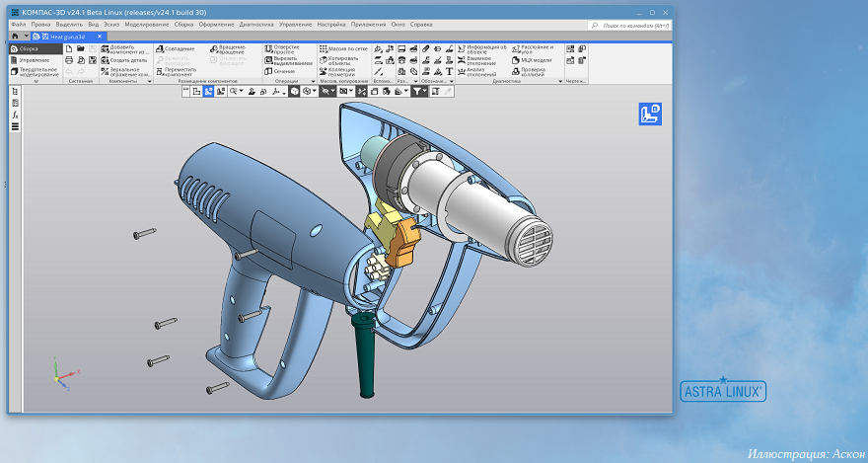Image resolution: width=868 pixels, height=463 pixels.
Task: Expand the Компоненты panel group arrow
Action: click(x=149, y=82)
